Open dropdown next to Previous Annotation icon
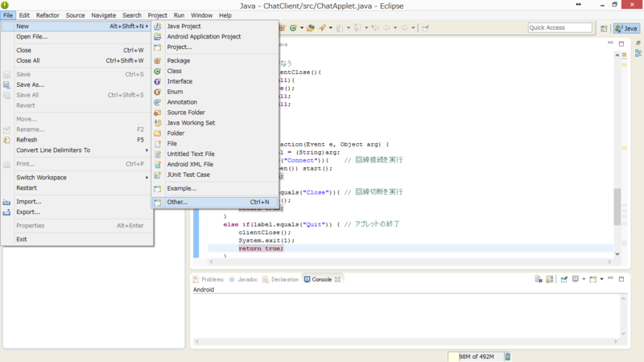Image resolution: width=644 pixels, height=362 pixels. (366, 28)
